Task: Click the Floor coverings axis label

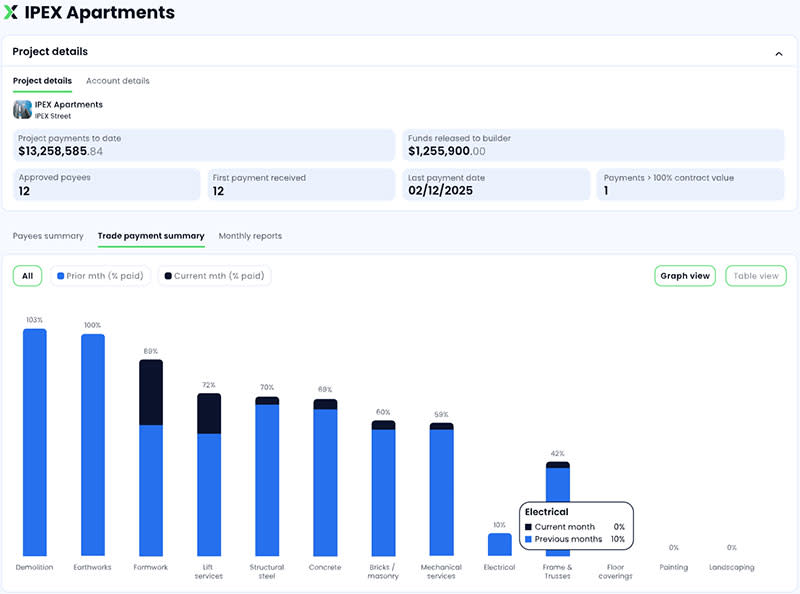Action: tap(615, 571)
